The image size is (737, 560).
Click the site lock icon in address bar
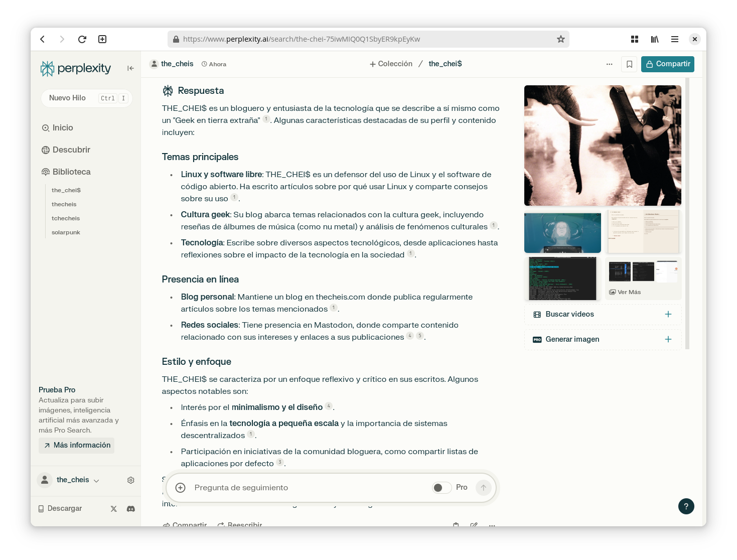(x=176, y=39)
